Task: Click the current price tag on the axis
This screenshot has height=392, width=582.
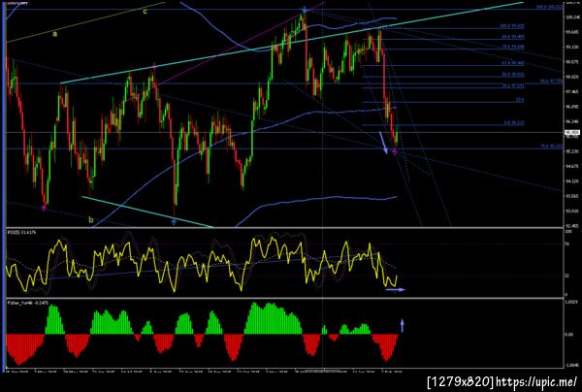Action: (x=572, y=133)
